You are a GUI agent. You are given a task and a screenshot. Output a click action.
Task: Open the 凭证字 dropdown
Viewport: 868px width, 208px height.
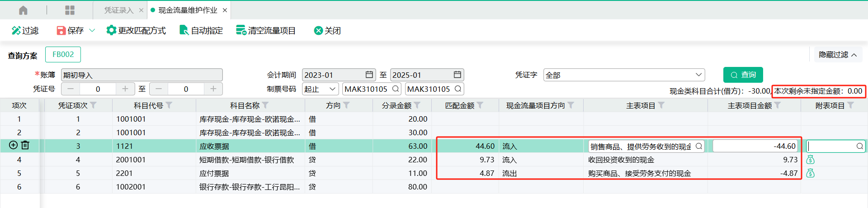click(698, 75)
